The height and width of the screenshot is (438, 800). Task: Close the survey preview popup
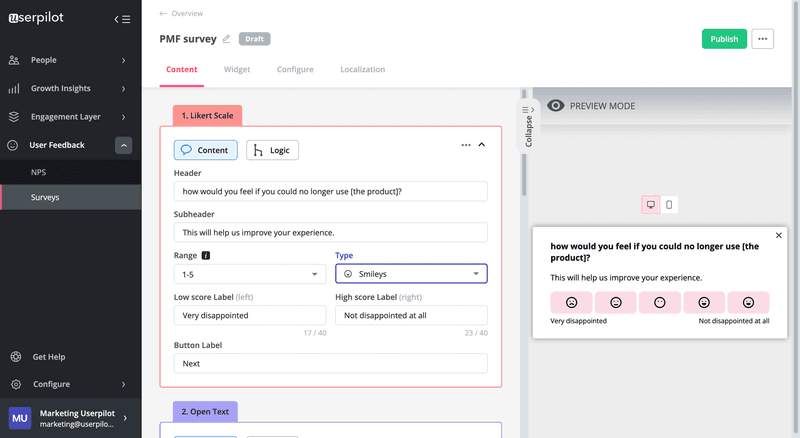(779, 235)
